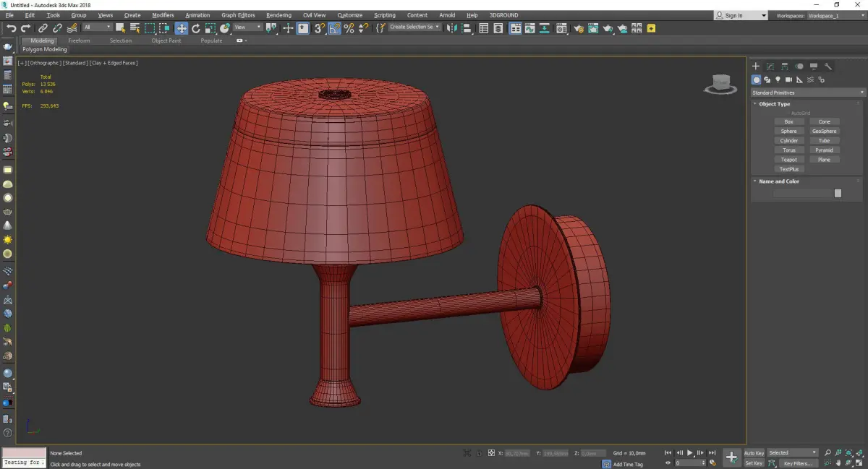
Task: Click the Add Time Tag label
Action: [628, 464]
